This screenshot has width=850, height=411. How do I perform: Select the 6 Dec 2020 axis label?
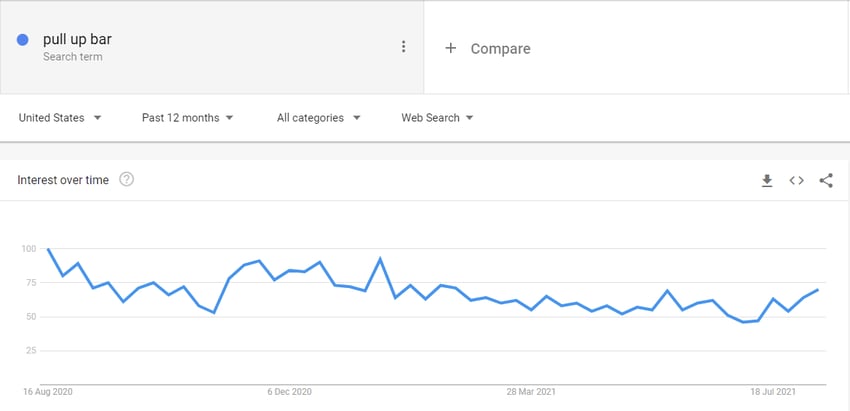tap(289, 391)
